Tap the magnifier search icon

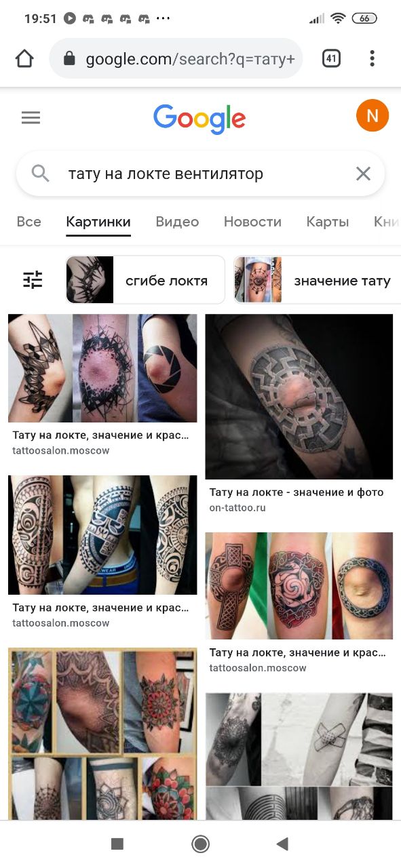41,174
